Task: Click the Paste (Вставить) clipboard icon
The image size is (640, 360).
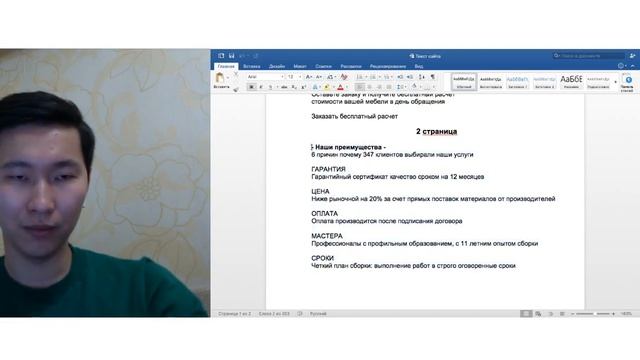Action: pos(220,78)
